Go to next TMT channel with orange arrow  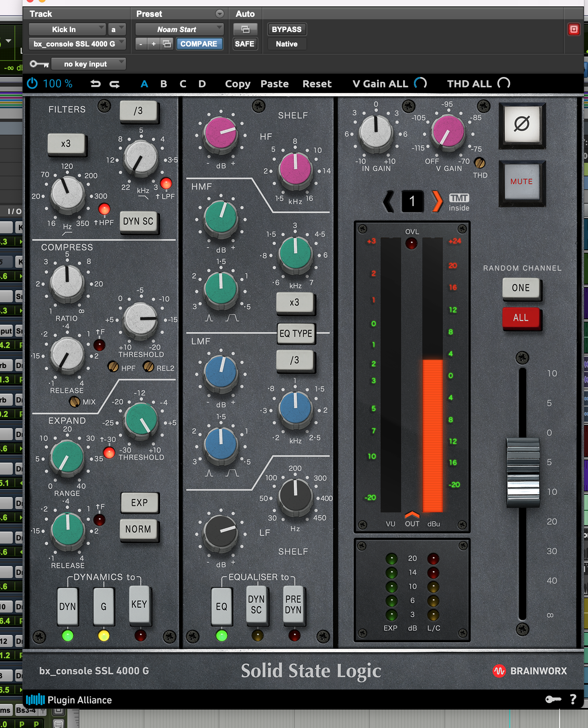pyautogui.click(x=438, y=201)
